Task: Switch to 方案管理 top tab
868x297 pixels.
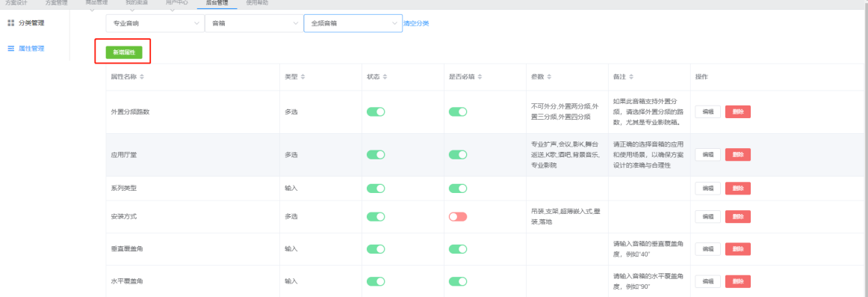Action: (x=56, y=3)
